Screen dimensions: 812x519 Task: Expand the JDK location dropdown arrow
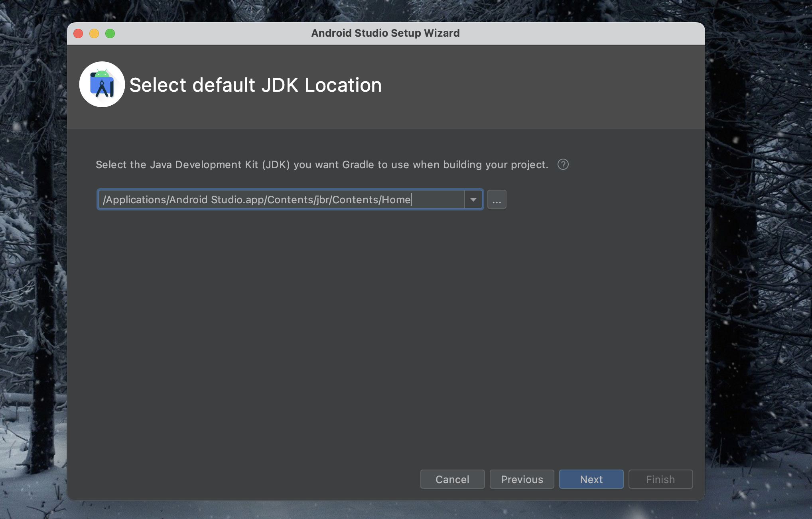[x=473, y=199]
